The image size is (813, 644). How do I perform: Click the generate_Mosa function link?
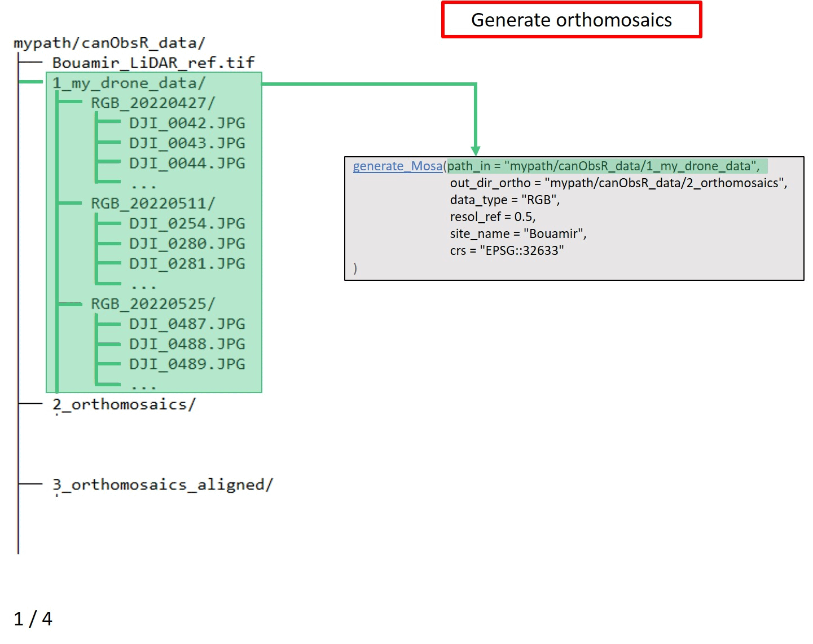[x=397, y=166]
